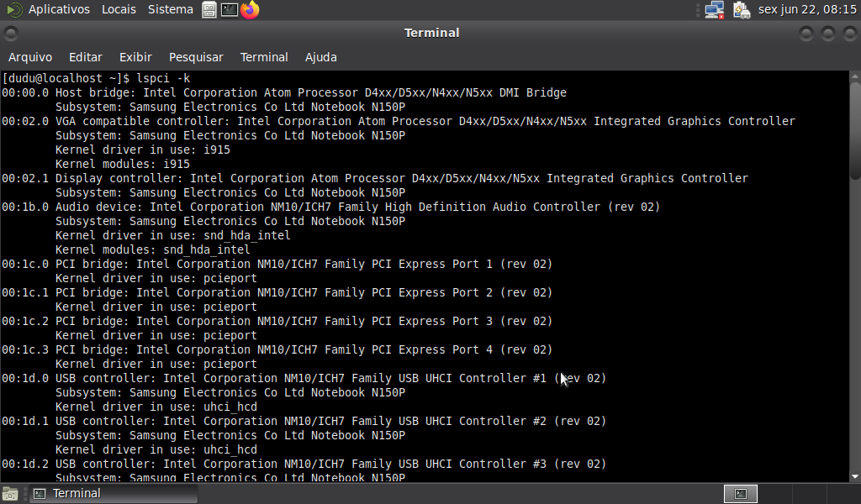Open the Sistema panel menu

click(x=170, y=10)
